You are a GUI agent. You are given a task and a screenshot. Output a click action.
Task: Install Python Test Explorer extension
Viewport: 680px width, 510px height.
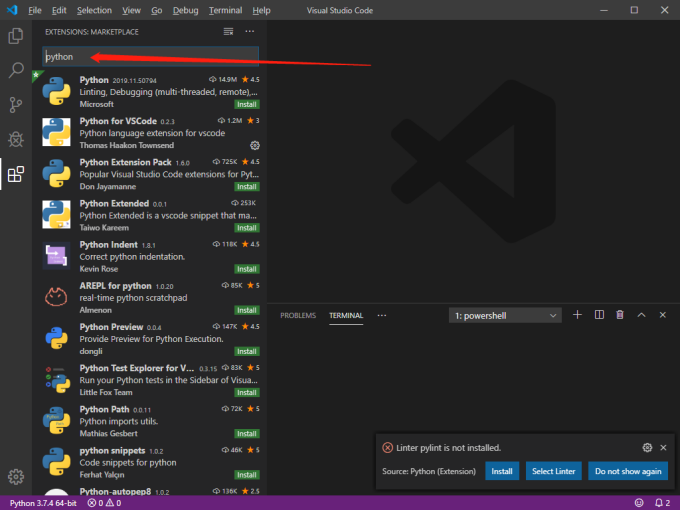(247, 392)
